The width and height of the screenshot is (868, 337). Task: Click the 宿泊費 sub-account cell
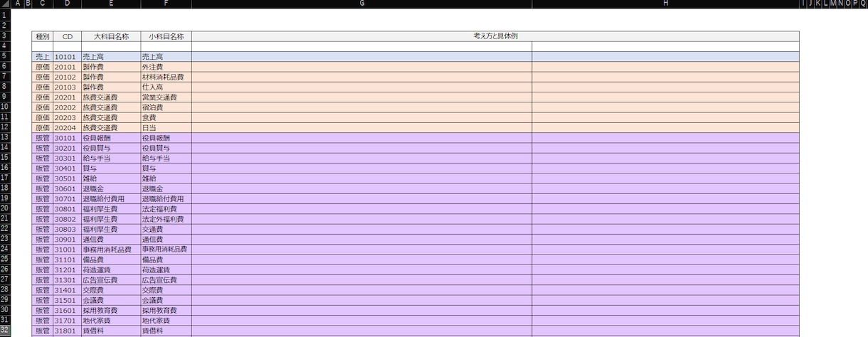coord(166,107)
